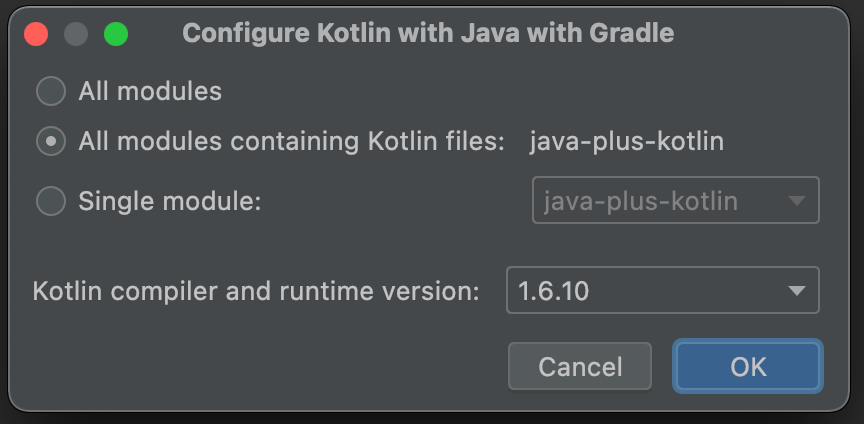The width and height of the screenshot is (864, 424).
Task: Choose the "All modules containing Kotlin files" radio button
Action: coord(51,141)
